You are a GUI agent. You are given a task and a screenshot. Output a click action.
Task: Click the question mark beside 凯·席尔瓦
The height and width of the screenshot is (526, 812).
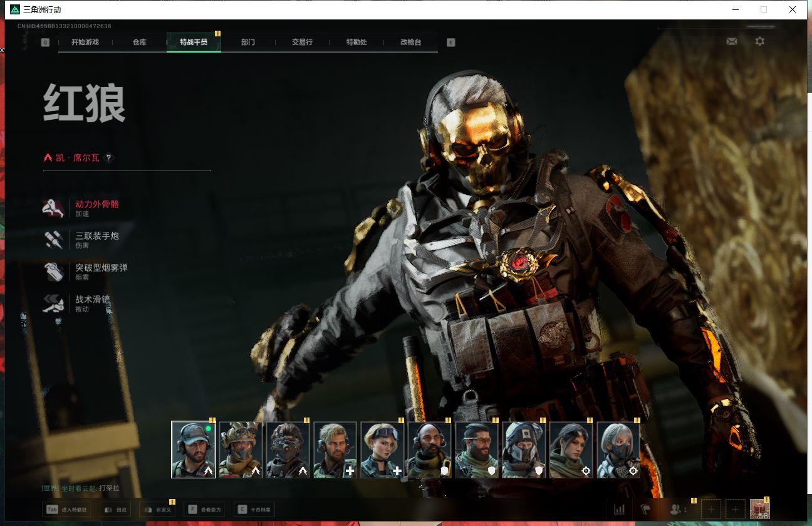click(x=108, y=158)
